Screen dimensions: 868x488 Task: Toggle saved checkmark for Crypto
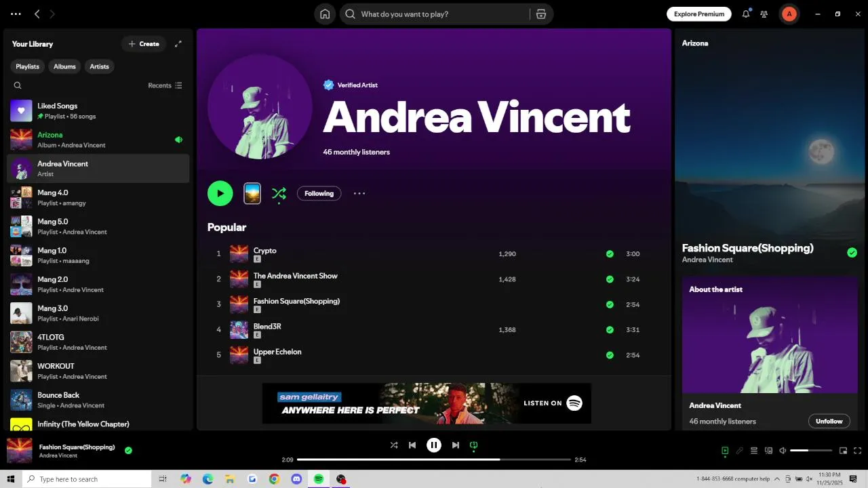pyautogui.click(x=610, y=254)
